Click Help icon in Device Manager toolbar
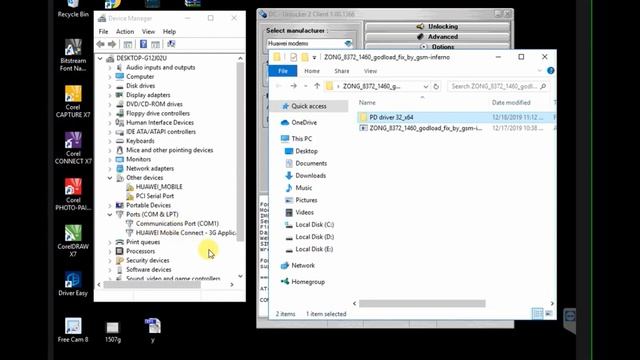 (x=143, y=44)
